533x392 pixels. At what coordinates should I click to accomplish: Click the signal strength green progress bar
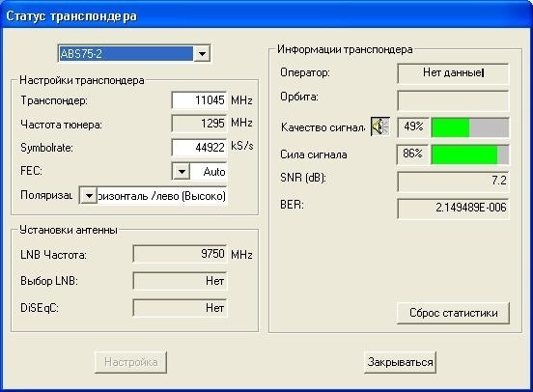tap(470, 154)
